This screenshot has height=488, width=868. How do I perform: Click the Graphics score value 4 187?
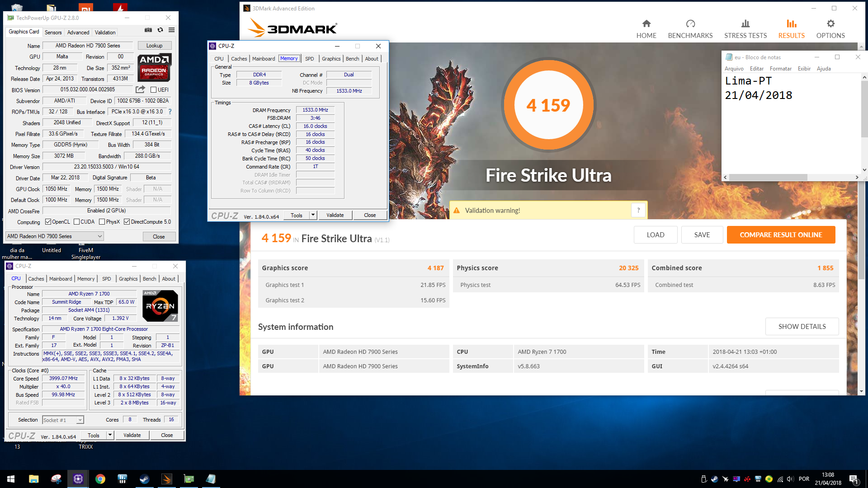point(435,268)
